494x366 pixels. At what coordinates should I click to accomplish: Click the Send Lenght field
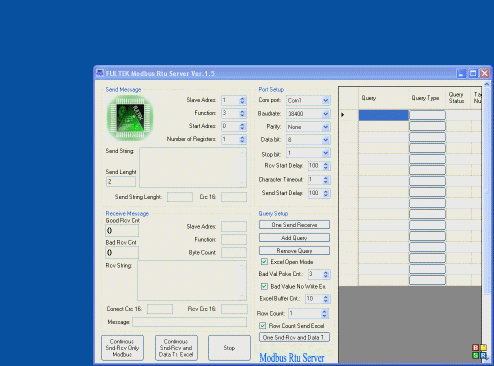pos(121,182)
